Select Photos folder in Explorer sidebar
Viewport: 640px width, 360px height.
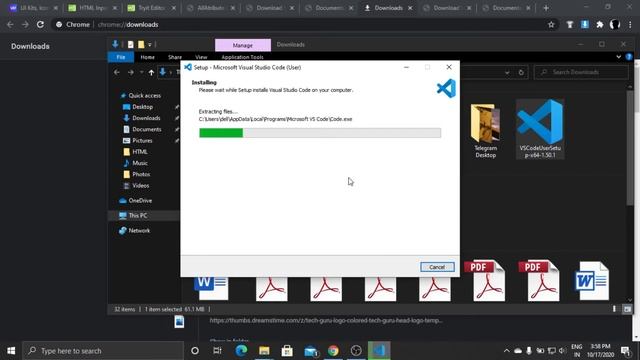coord(141,174)
